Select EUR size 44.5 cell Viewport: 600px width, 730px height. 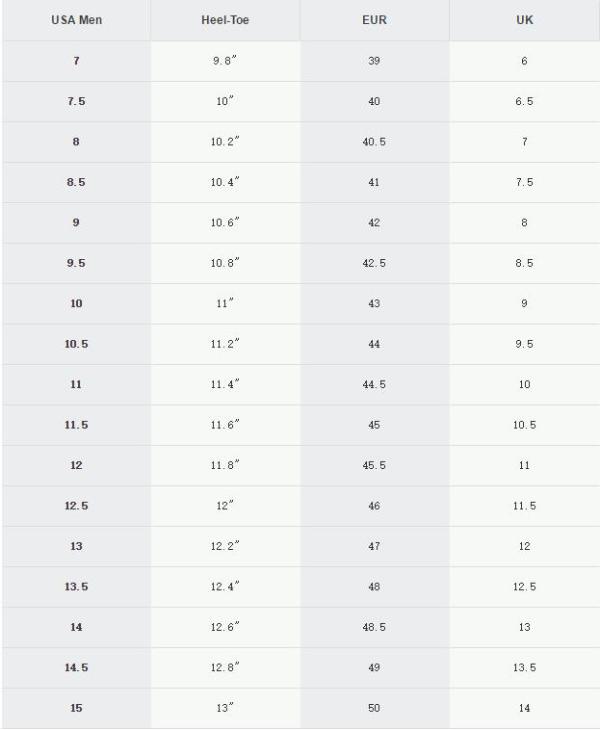tap(374, 384)
